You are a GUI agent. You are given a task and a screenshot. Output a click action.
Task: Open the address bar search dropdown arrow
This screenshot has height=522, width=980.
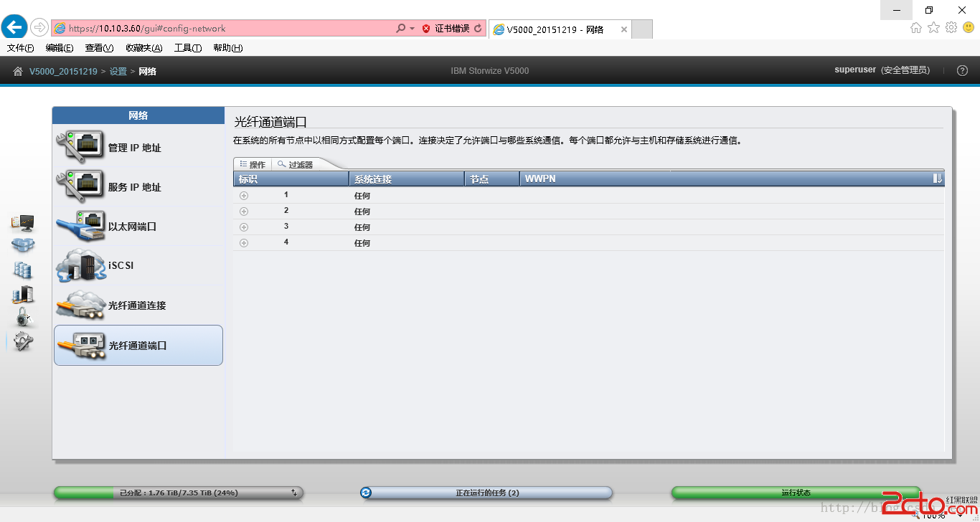pyautogui.click(x=412, y=29)
